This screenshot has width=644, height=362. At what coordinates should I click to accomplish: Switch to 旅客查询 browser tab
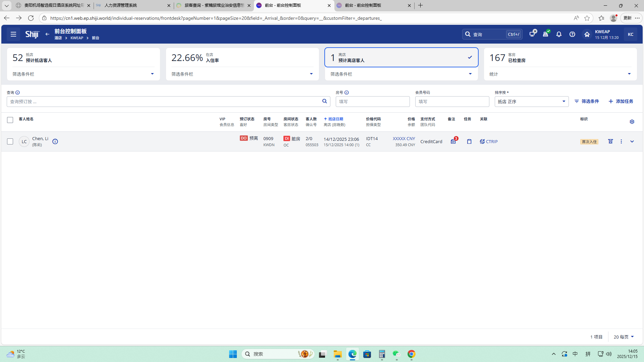pyautogui.click(x=213, y=5)
